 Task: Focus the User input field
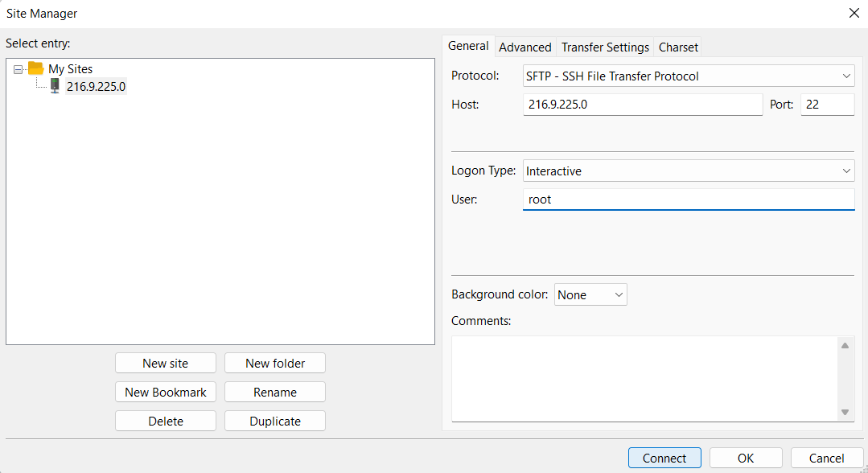(689, 199)
